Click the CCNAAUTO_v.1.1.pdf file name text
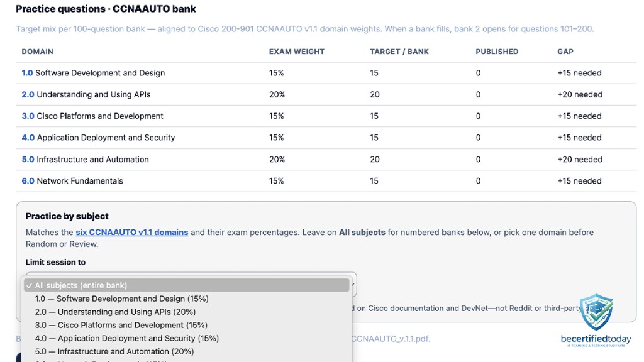Screen dimensions: 644x362 (x=391, y=339)
